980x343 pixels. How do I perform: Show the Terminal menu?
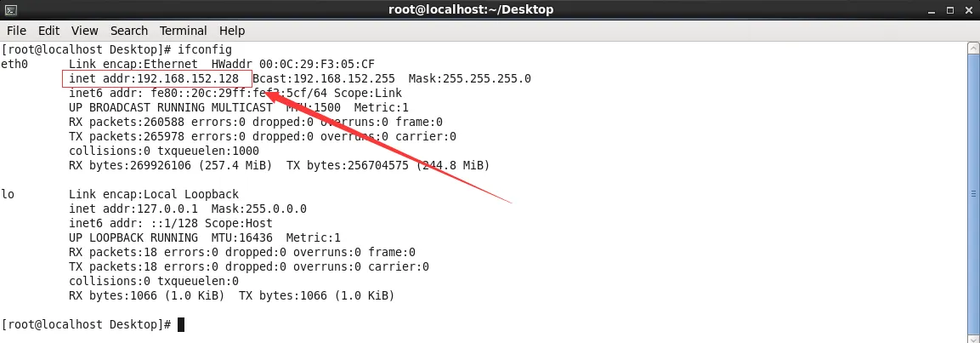point(183,31)
